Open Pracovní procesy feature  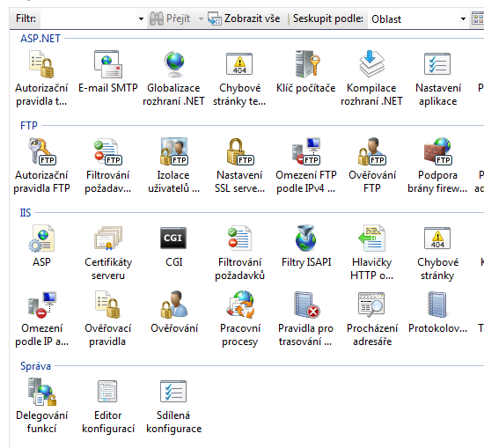pyautogui.click(x=239, y=319)
